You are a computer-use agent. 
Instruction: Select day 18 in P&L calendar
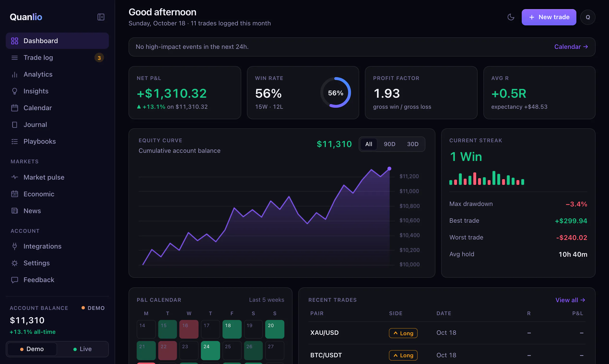pyautogui.click(x=232, y=329)
